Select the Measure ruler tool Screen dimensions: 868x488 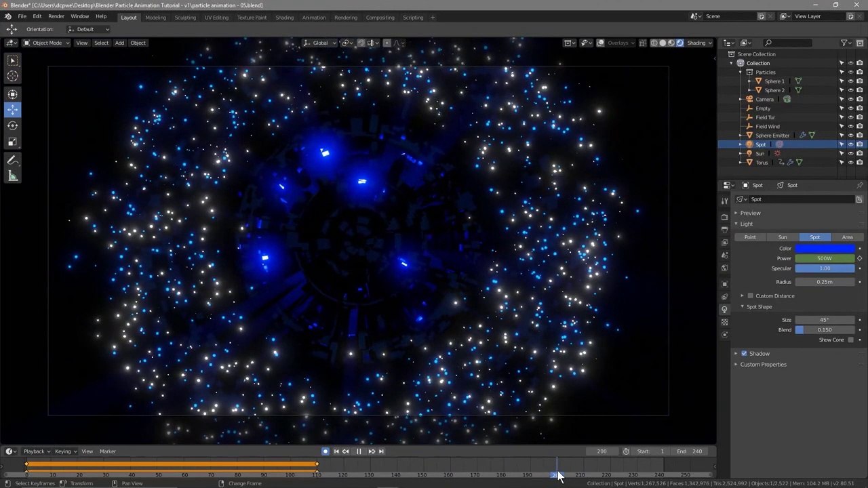(x=12, y=176)
